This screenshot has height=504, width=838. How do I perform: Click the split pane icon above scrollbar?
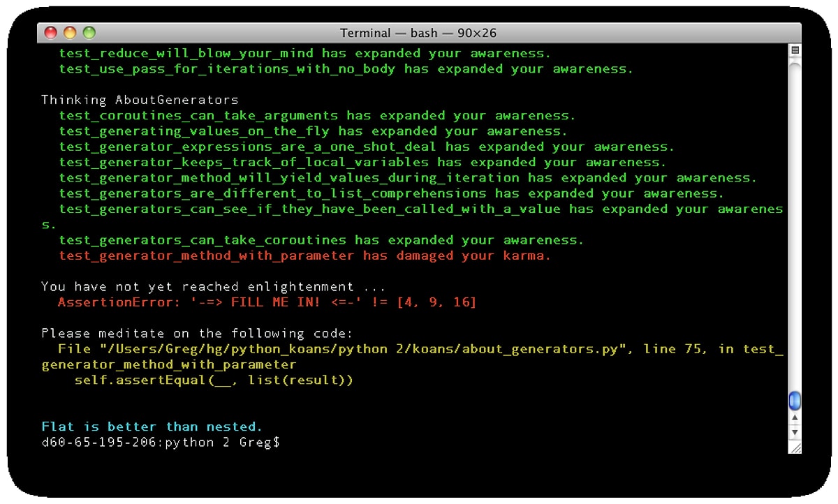click(x=794, y=51)
